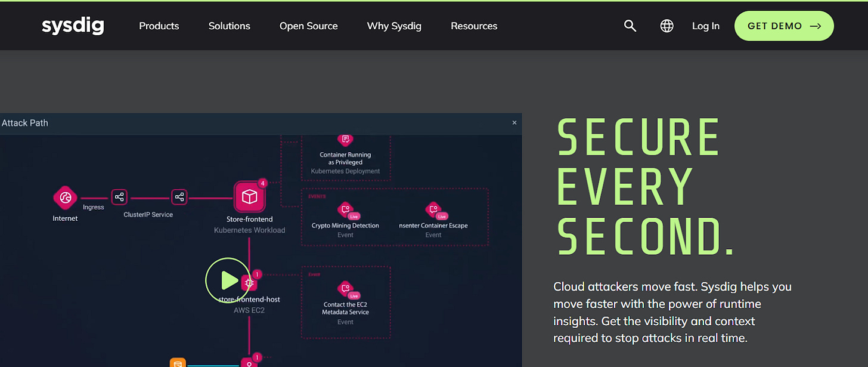Image resolution: width=868 pixels, height=367 pixels.
Task: Click the Internet label text
Action: pyautogui.click(x=66, y=218)
